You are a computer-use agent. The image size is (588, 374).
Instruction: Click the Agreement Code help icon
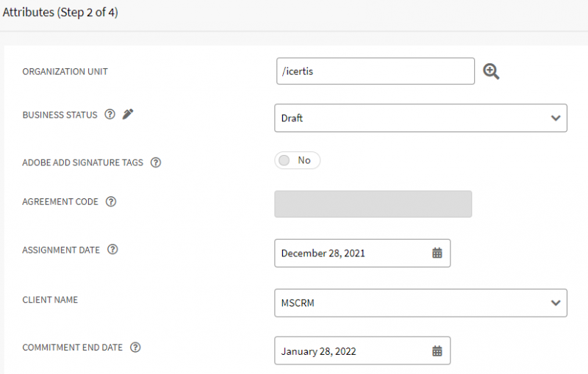click(x=111, y=202)
